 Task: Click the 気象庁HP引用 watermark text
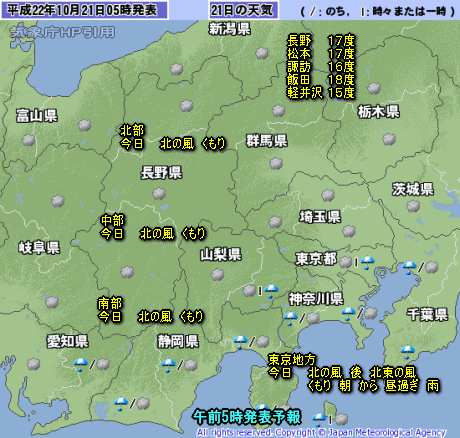62,32
